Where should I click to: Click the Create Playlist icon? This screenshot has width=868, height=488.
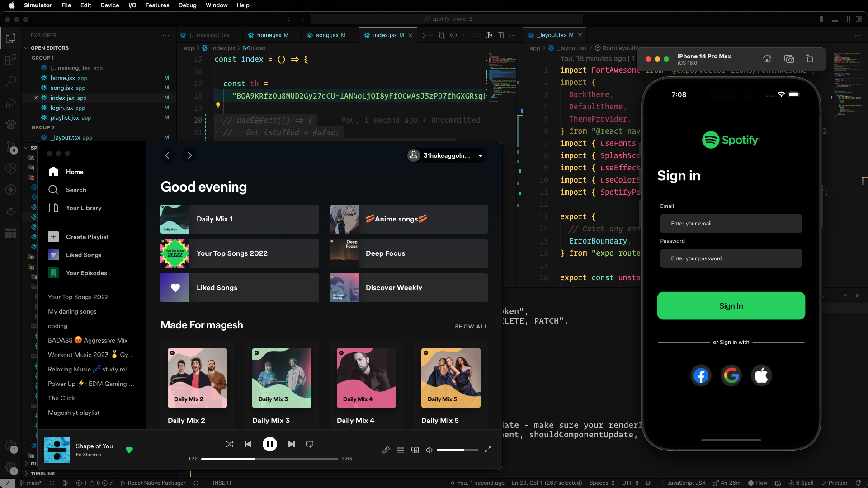coord(53,236)
